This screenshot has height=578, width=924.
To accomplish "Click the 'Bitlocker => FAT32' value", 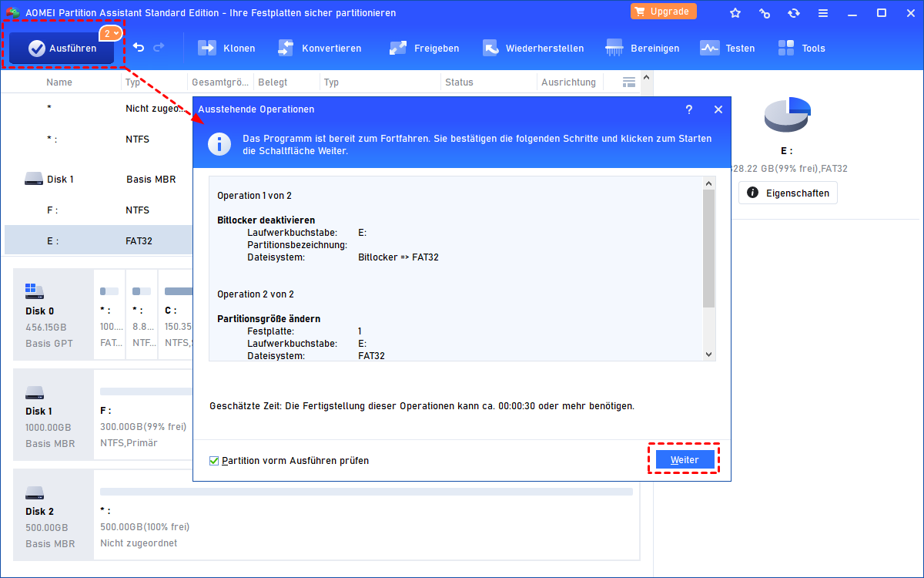I will (x=398, y=257).
